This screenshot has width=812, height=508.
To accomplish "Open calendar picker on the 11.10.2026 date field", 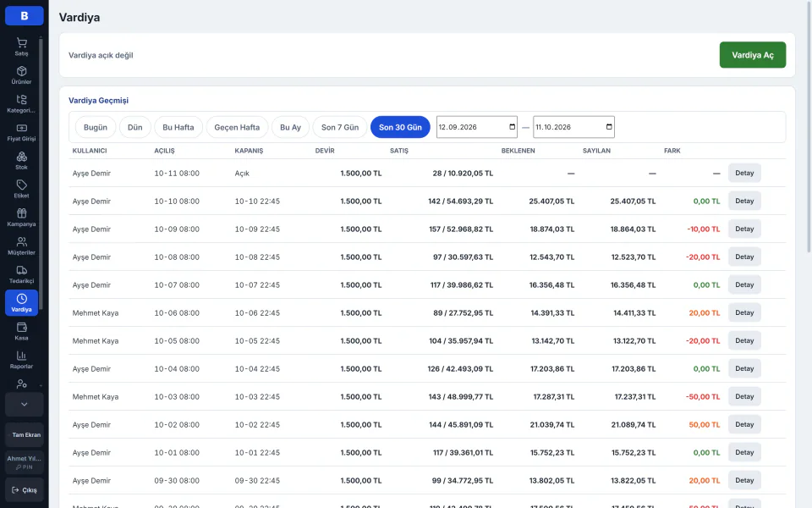I will pos(609,127).
